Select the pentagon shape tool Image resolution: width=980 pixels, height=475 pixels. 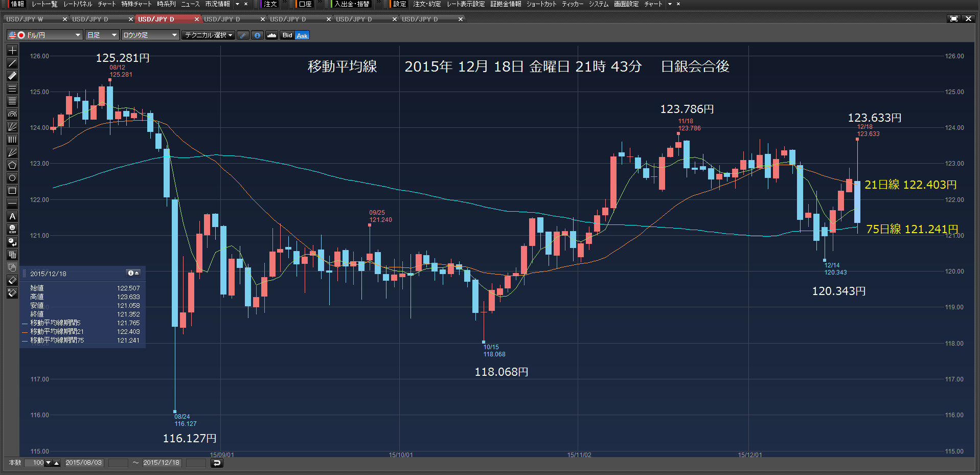click(12, 165)
